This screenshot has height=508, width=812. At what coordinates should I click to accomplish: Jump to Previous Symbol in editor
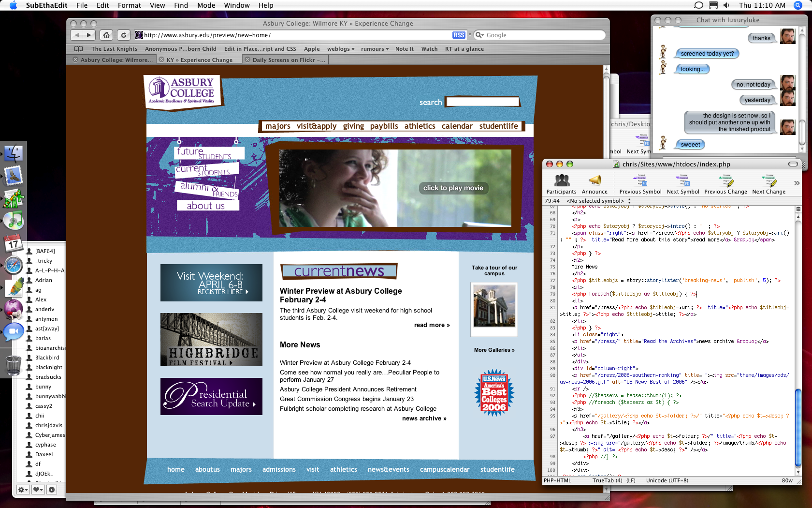tap(640, 184)
